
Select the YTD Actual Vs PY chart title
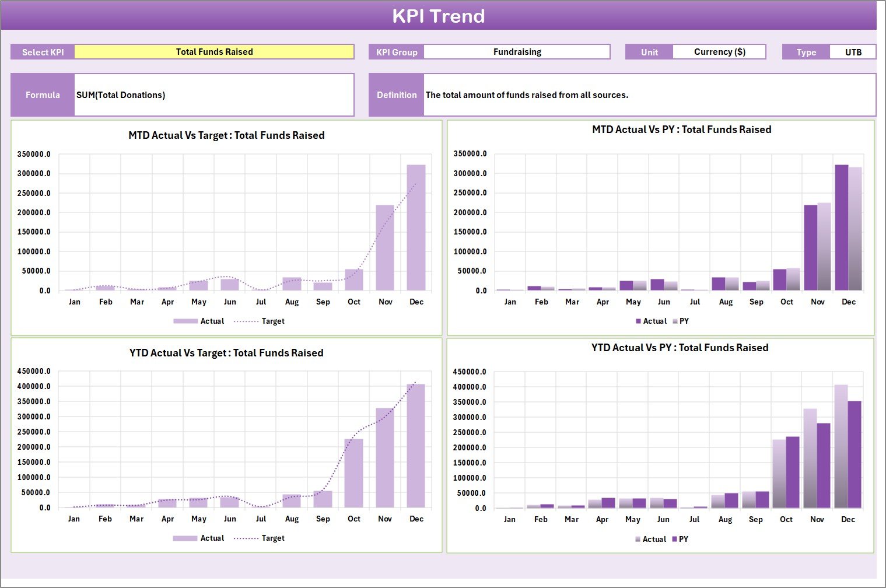coord(680,348)
